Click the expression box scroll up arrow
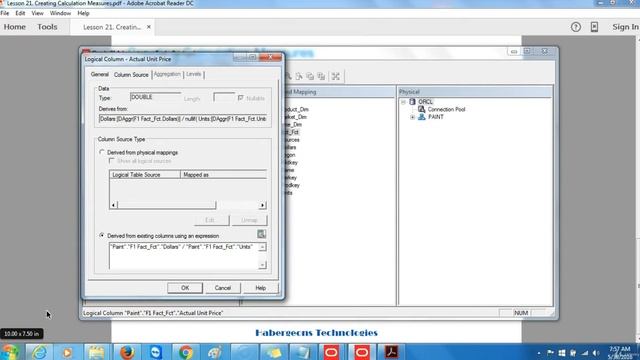Image resolution: width=640 pixels, height=360 pixels. tap(262, 247)
